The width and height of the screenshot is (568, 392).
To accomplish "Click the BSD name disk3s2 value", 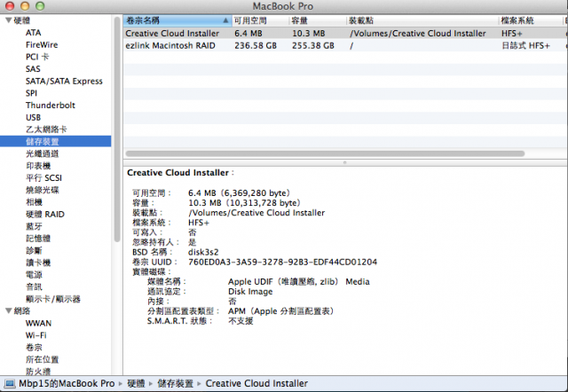I will click(x=203, y=252).
